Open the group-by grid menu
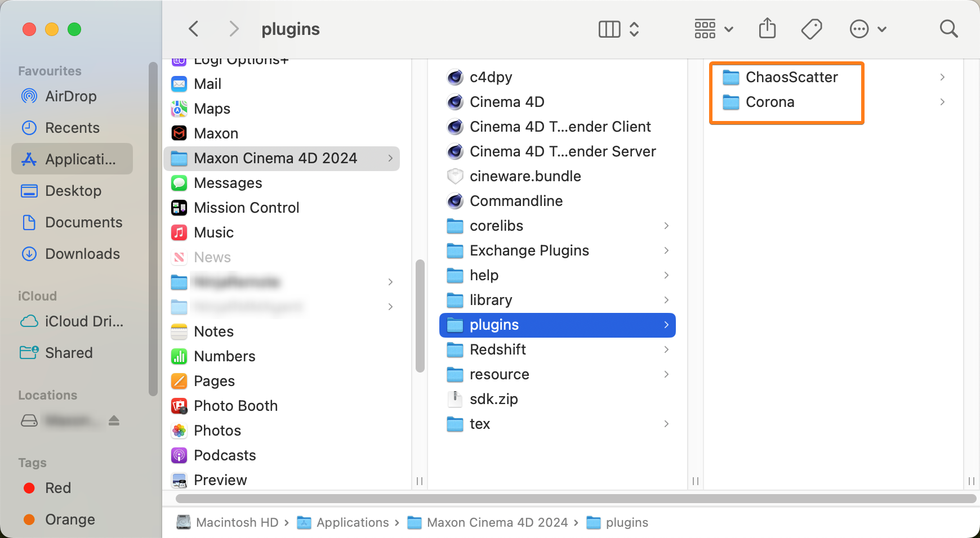Viewport: 980px width, 538px height. [713, 29]
